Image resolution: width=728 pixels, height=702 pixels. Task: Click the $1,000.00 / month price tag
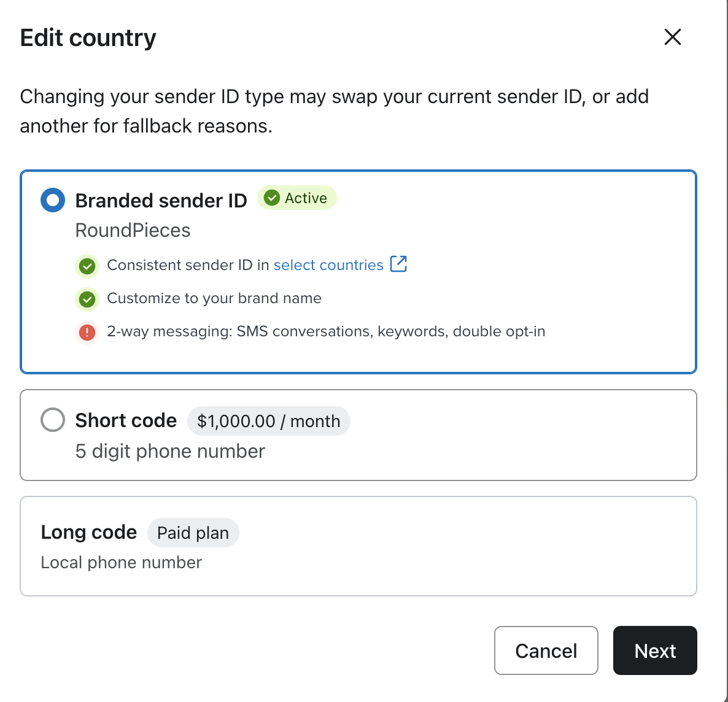268,421
